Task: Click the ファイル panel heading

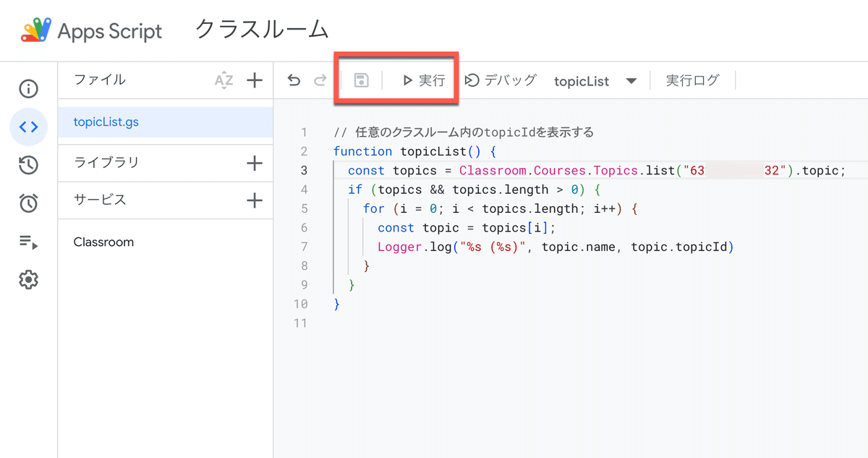Action: [x=100, y=80]
